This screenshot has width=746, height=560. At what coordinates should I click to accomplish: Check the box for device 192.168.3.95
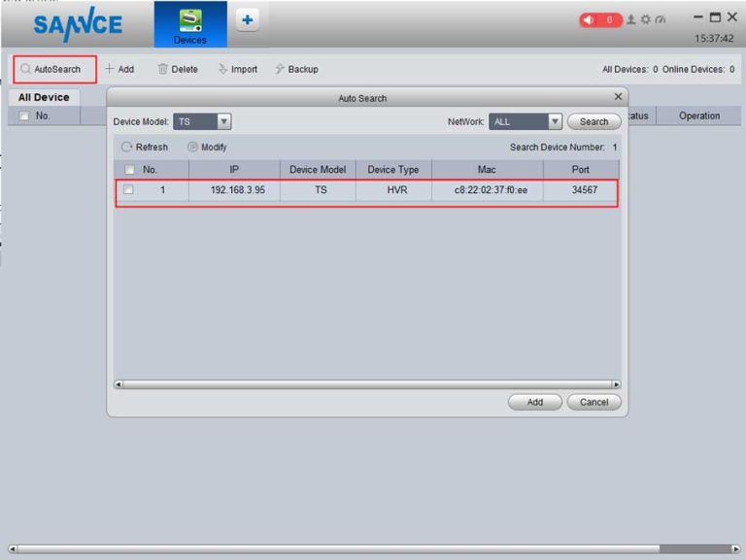[x=128, y=190]
